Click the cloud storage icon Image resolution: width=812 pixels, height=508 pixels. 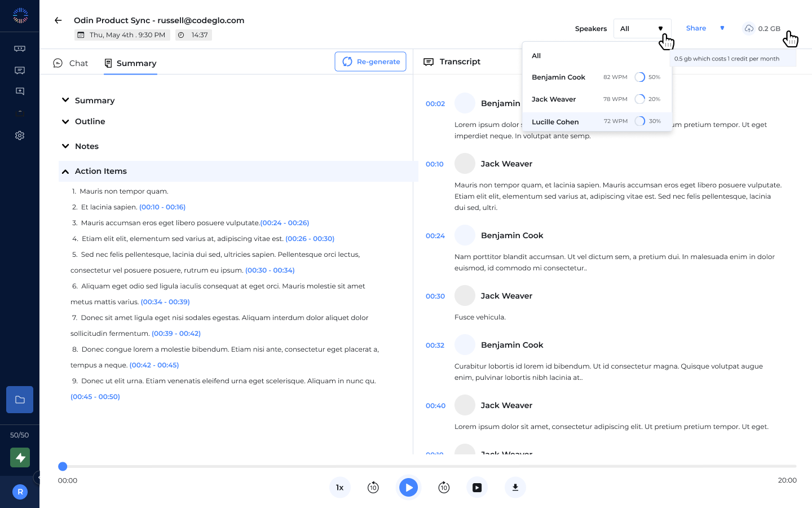(x=749, y=29)
